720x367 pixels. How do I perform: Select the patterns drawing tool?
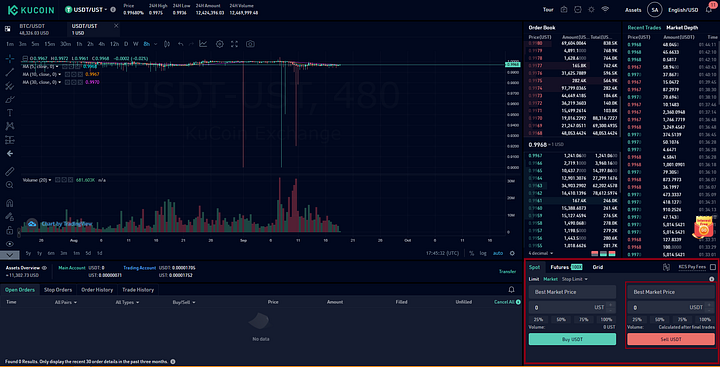(10, 126)
